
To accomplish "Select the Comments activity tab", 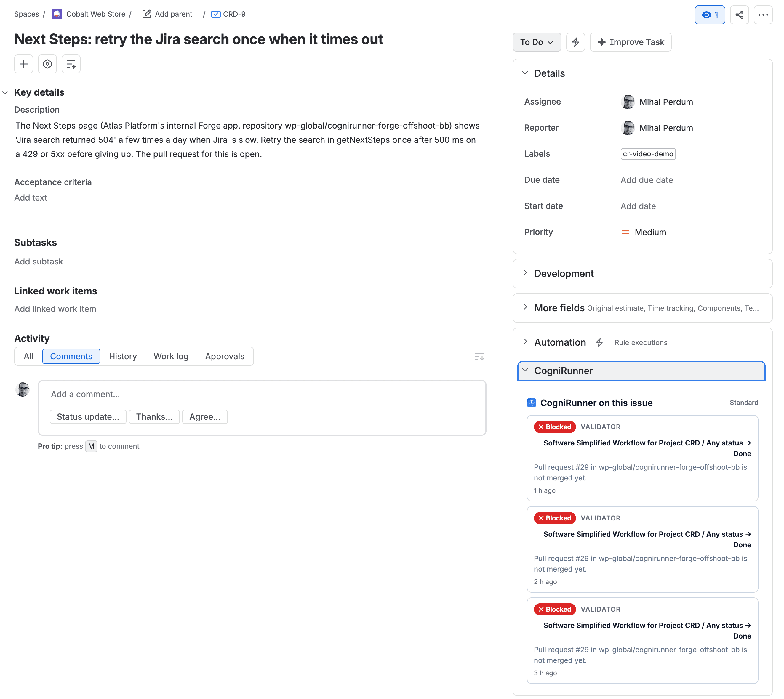I will click(x=71, y=356).
